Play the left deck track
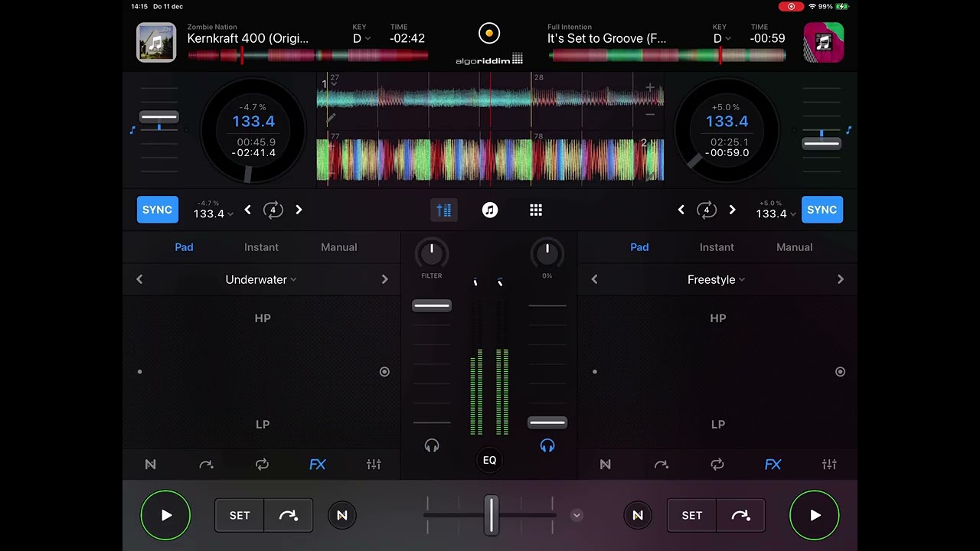980x551 pixels. [x=165, y=516]
